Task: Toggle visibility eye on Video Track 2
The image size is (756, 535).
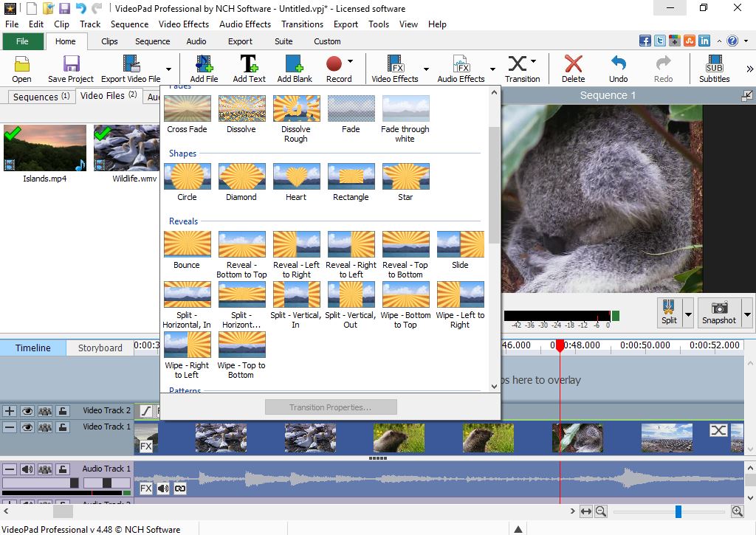Action: [x=27, y=411]
